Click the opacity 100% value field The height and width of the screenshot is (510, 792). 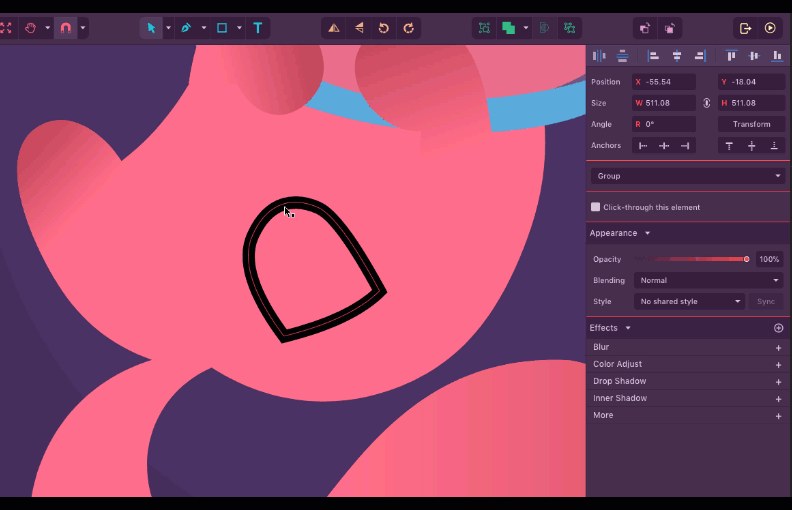[769, 259]
